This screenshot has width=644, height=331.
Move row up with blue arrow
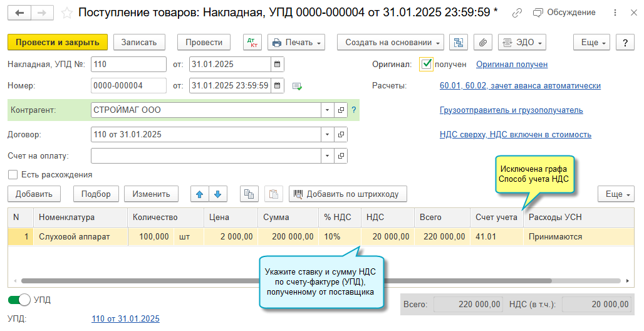click(x=200, y=194)
